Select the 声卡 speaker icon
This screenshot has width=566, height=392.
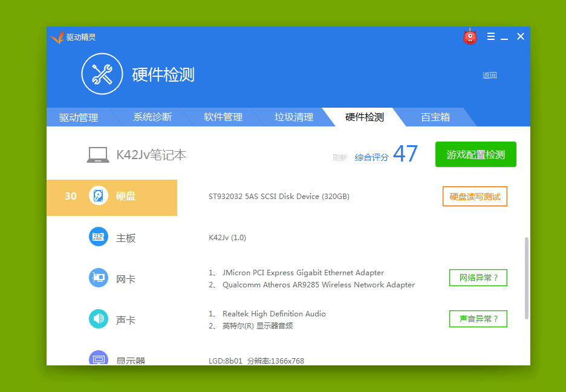pos(99,319)
